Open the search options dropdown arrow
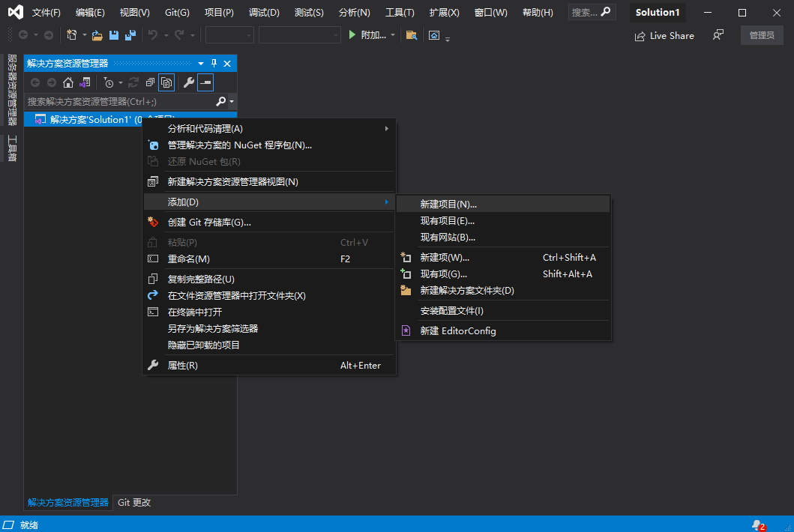Image resolution: width=794 pixels, height=532 pixels. pyautogui.click(x=232, y=101)
